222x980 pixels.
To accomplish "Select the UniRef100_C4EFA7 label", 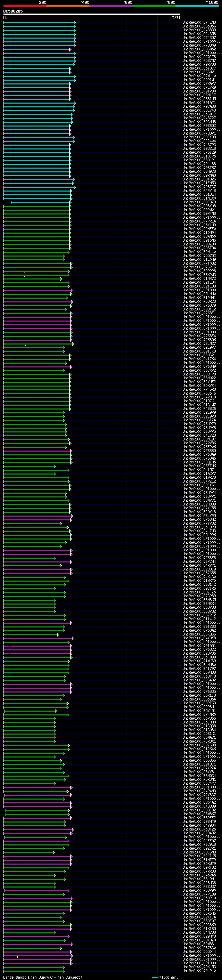I will pos(199,840).
